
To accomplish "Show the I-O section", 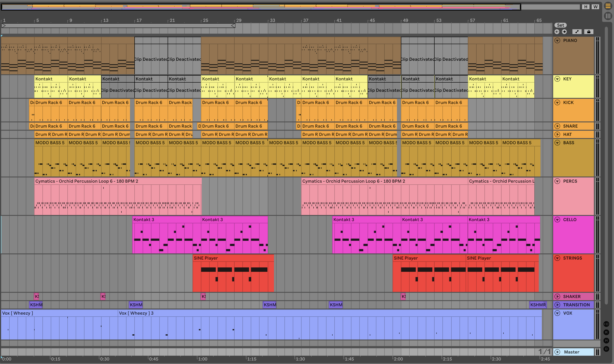I will click(x=606, y=324).
